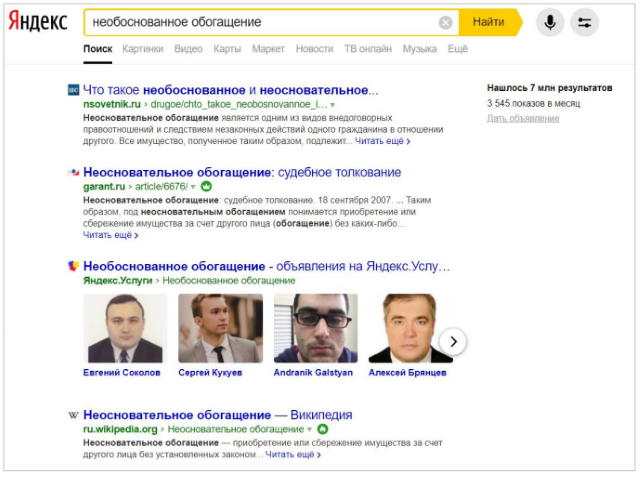Start voice search with the microphone icon
The image size is (640, 477).
[550, 22]
